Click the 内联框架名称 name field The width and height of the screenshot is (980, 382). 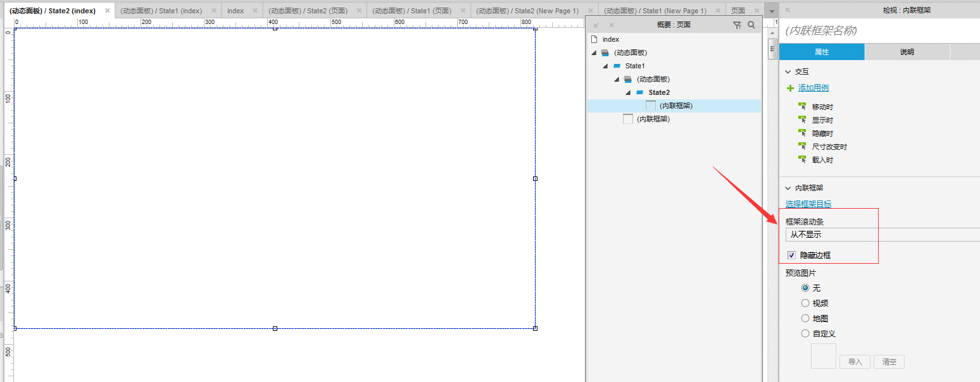[x=879, y=30]
